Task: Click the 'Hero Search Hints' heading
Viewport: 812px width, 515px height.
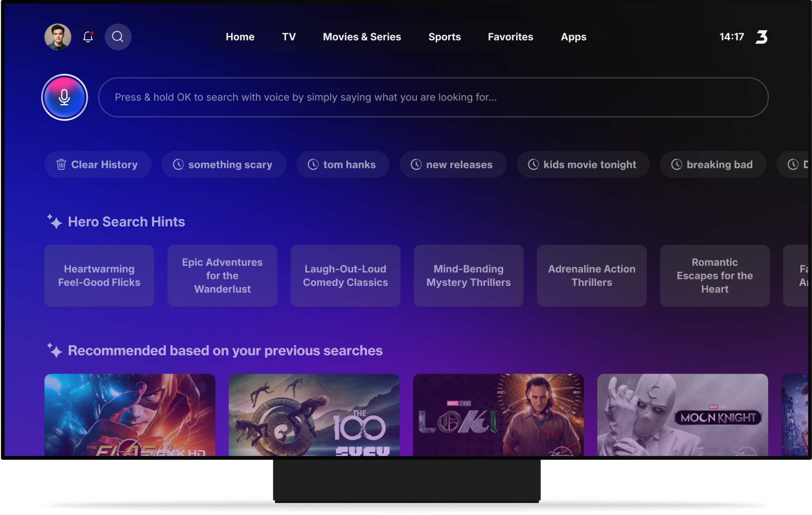Action: click(126, 222)
